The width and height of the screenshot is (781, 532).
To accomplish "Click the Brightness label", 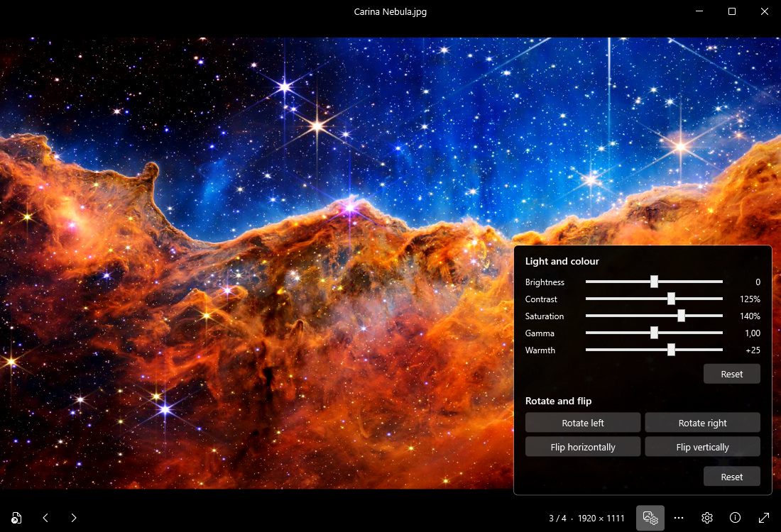I will [545, 282].
